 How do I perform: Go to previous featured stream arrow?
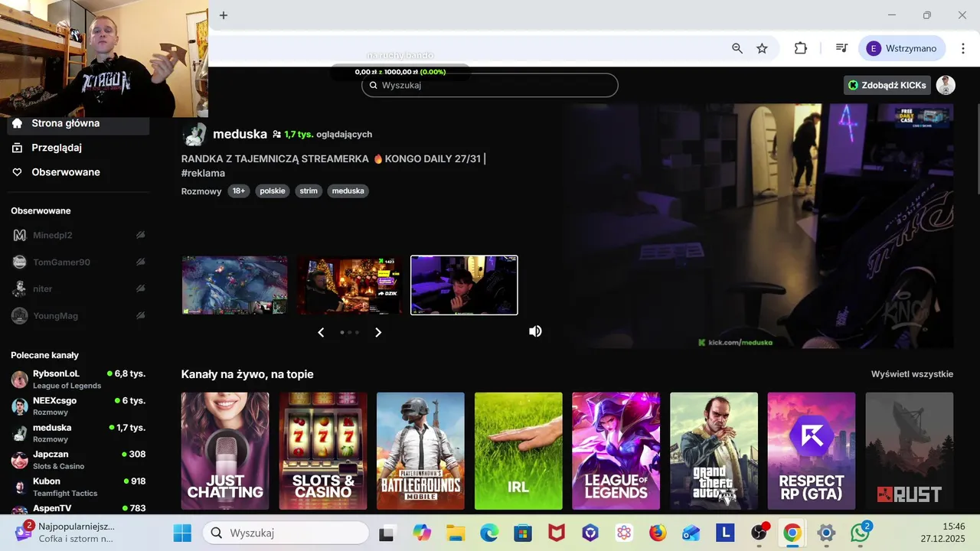tap(321, 332)
